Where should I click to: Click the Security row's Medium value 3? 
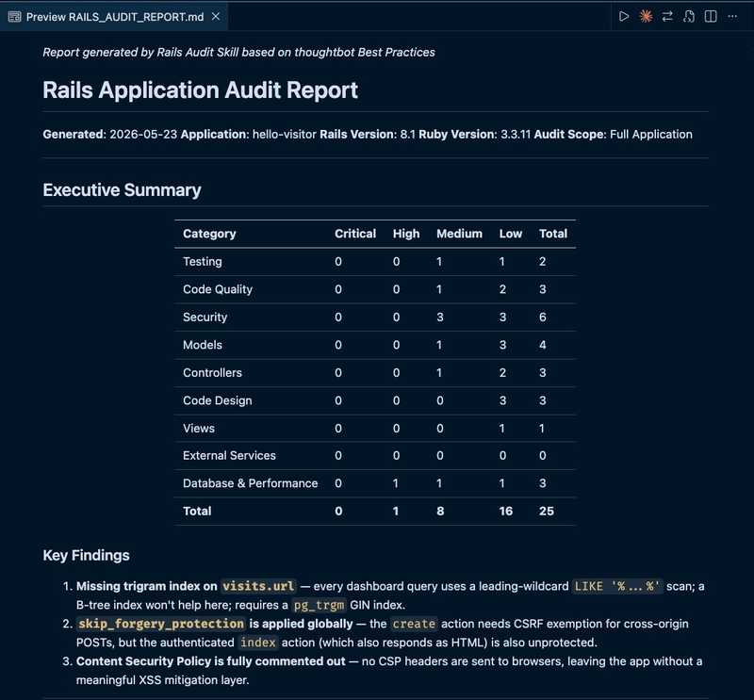pyautogui.click(x=440, y=317)
